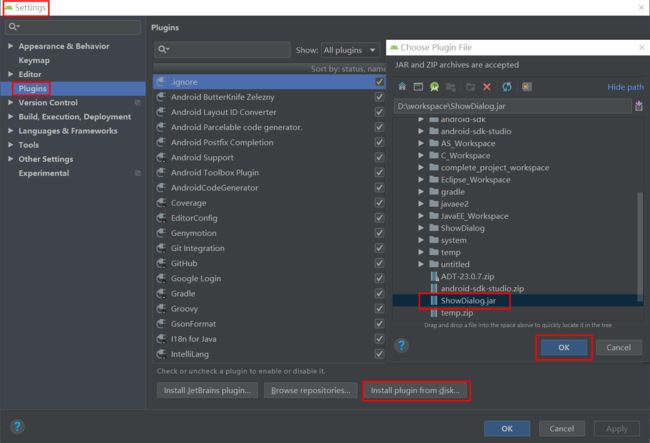Open the Show All plugins dropdown
The width and height of the screenshot is (650, 443).
point(351,50)
